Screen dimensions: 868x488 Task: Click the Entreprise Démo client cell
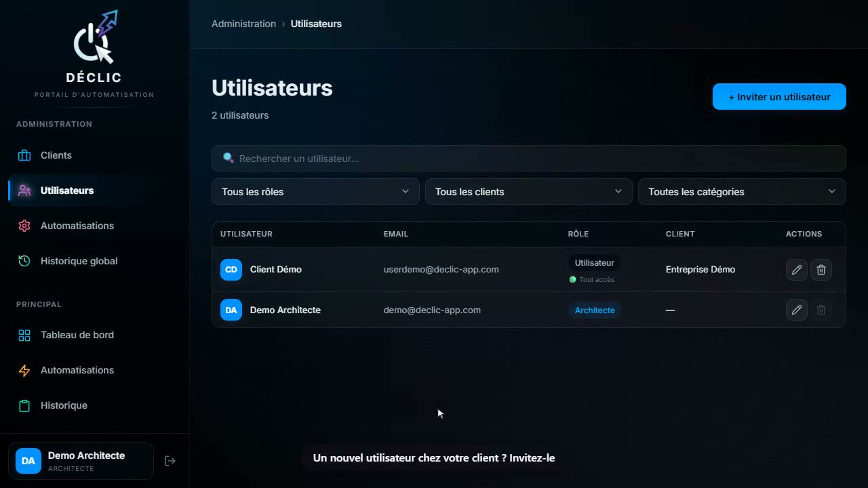point(701,270)
